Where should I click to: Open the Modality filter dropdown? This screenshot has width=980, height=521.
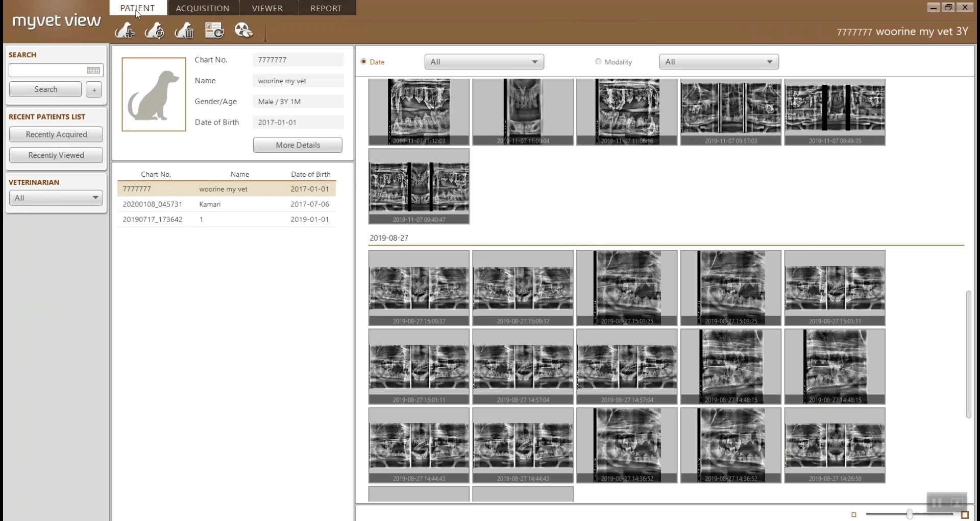(x=719, y=62)
